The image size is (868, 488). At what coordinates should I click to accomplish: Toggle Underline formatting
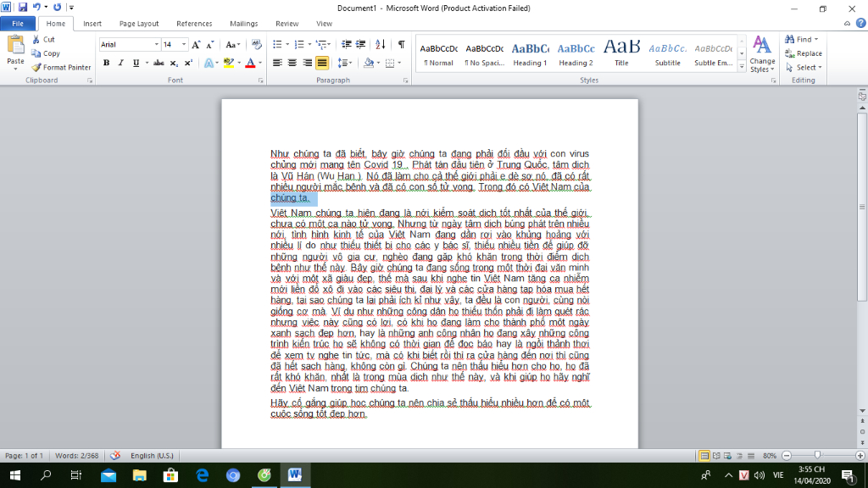(x=136, y=63)
